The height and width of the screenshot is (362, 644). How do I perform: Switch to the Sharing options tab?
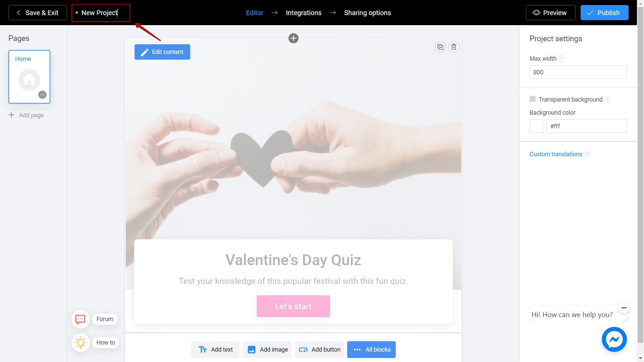click(x=368, y=12)
